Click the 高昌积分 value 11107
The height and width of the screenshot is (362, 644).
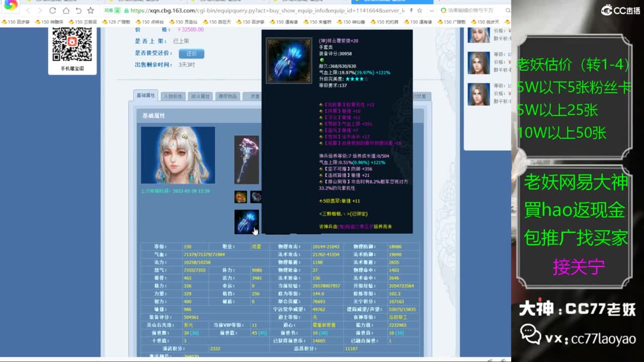351,348
